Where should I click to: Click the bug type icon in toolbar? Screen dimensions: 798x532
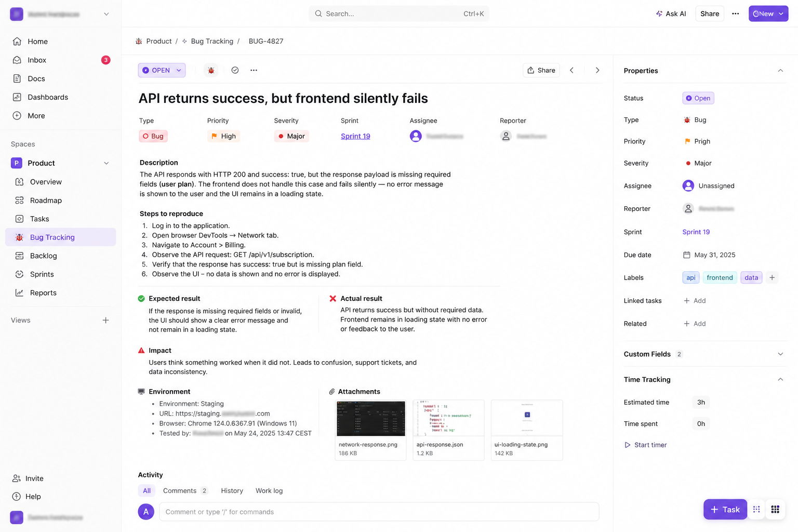[x=211, y=70]
